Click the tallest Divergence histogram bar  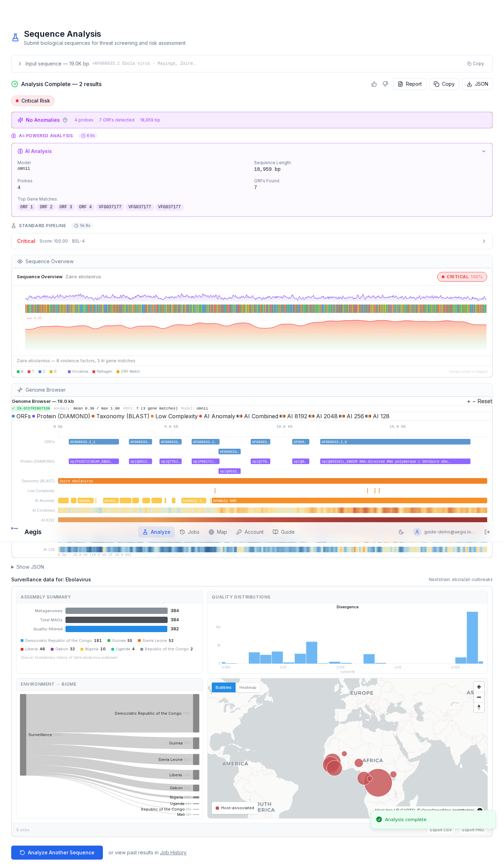(472, 637)
